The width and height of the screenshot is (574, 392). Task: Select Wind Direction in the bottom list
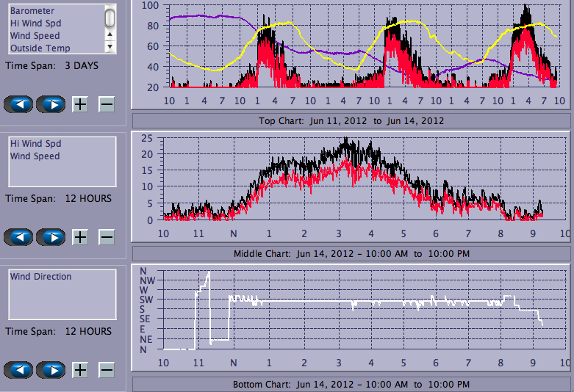[x=40, y=277]
